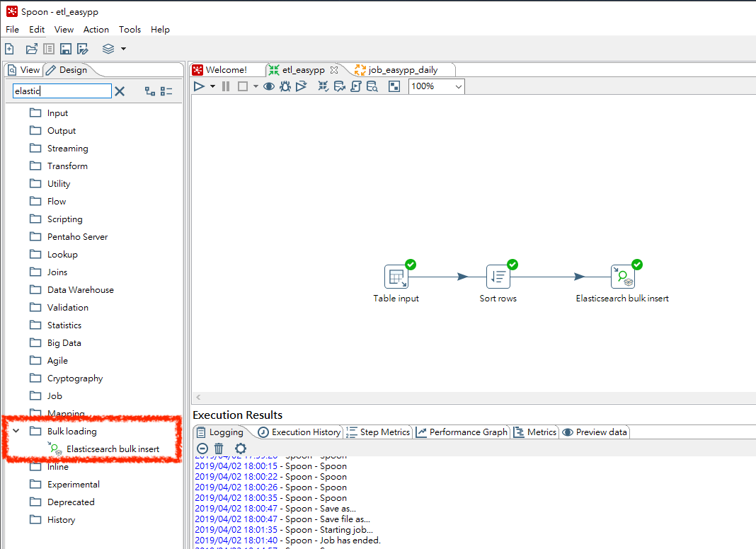Select the Cryptography folder
This screenshot has width=756, height=549.
tap(66, 378)
